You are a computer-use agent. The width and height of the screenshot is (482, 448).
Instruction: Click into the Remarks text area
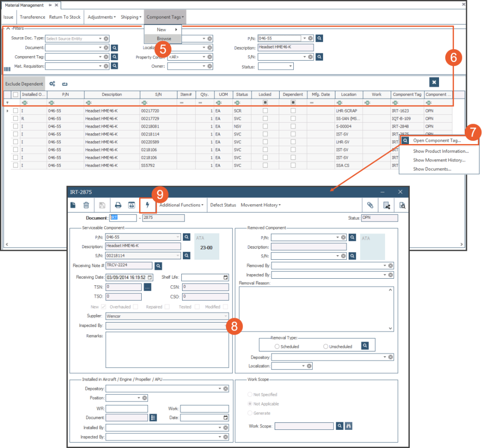(x=167, y=350)
